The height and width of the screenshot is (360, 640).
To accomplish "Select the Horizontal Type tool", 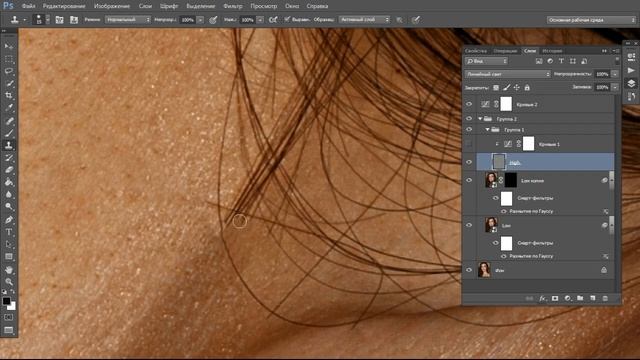I will pos(9,232).
